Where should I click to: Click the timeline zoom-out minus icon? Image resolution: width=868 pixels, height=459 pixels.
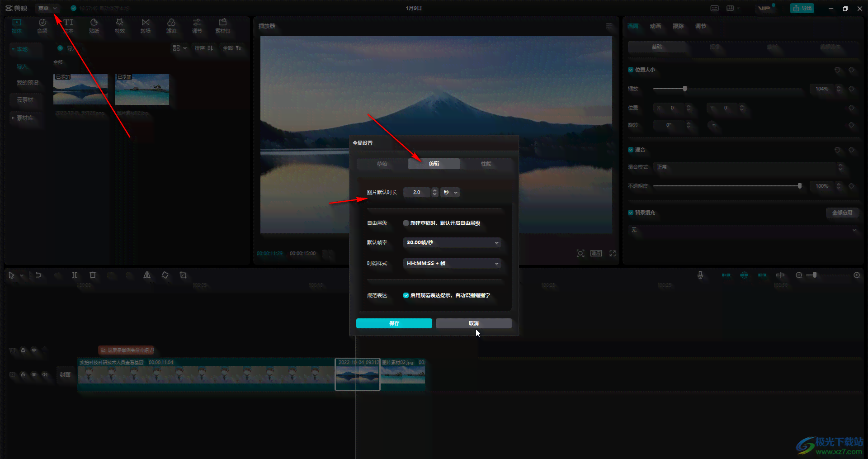pos(799,275)
